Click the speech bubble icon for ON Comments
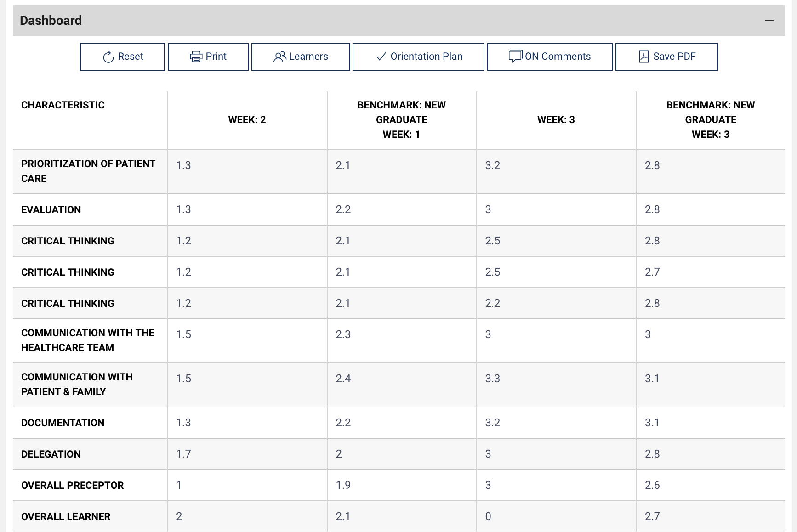 pos(515,56)
